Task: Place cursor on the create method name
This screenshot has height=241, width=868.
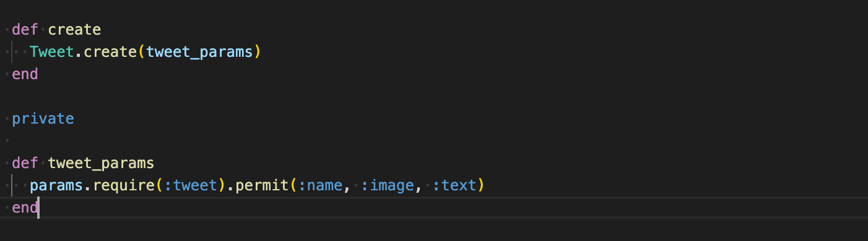Action: (x=74, y=30)
